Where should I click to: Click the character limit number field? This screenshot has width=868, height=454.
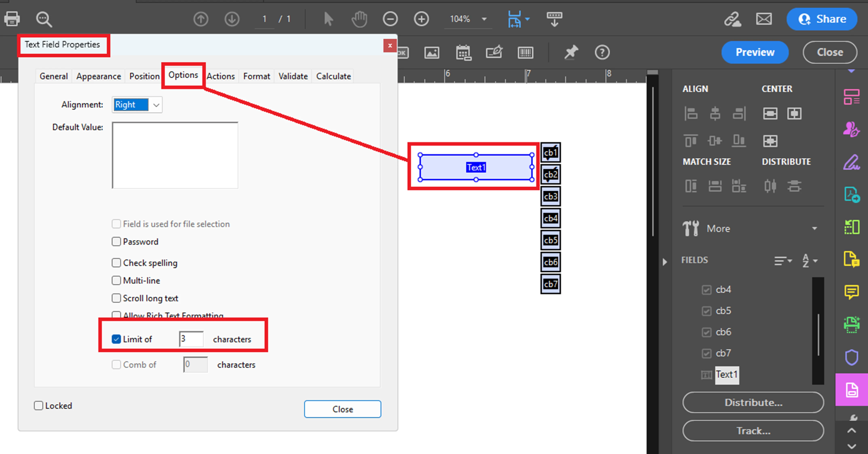[191, 339]
